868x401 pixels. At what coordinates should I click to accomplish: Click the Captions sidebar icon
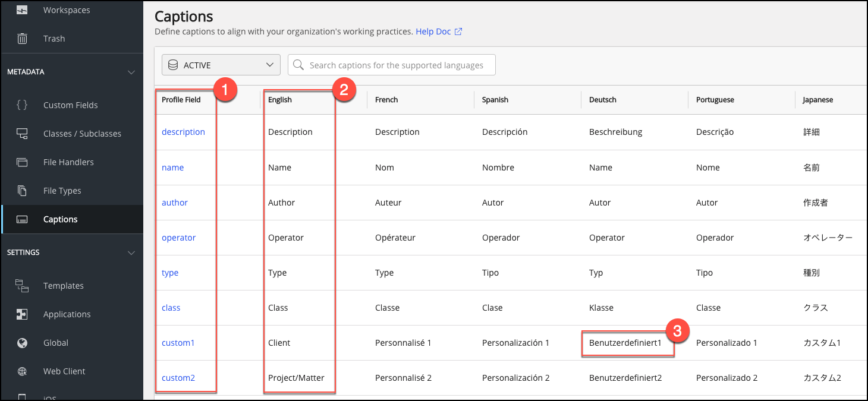(x=22, y=219)
